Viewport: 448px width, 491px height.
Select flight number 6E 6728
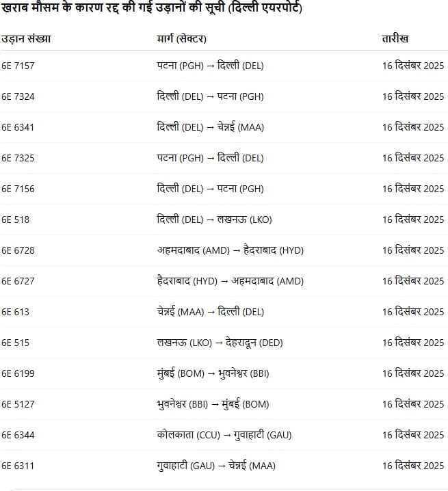click(18, 250)
